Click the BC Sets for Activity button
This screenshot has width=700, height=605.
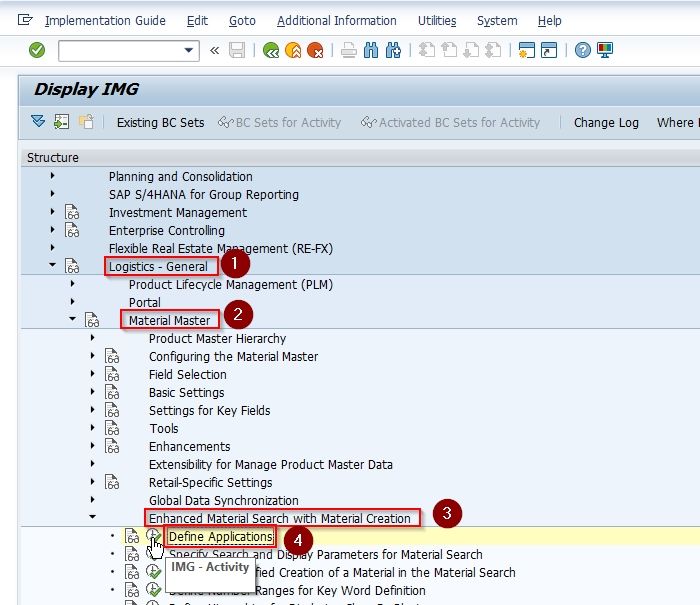click(279, 122)
